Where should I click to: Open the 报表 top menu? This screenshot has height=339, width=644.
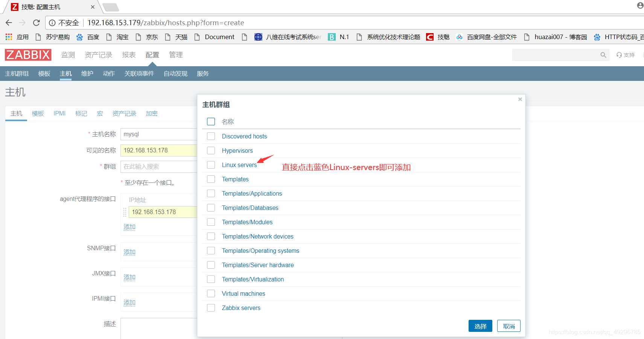coord(129,55)
